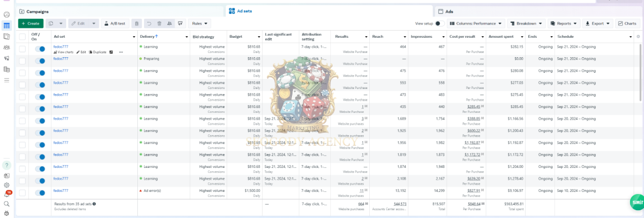Click the Undo arrow icon in toolbar

[149, 24]
